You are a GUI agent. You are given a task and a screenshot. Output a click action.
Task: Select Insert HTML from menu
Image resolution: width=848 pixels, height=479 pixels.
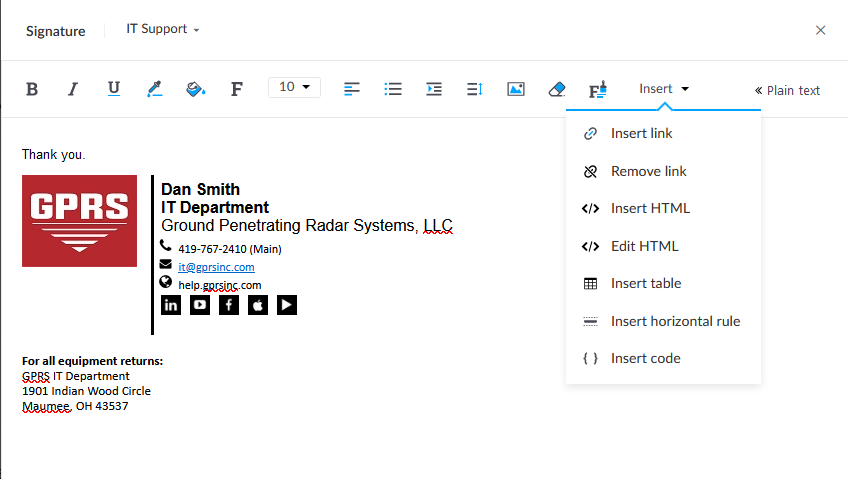[x=650, y=209]
